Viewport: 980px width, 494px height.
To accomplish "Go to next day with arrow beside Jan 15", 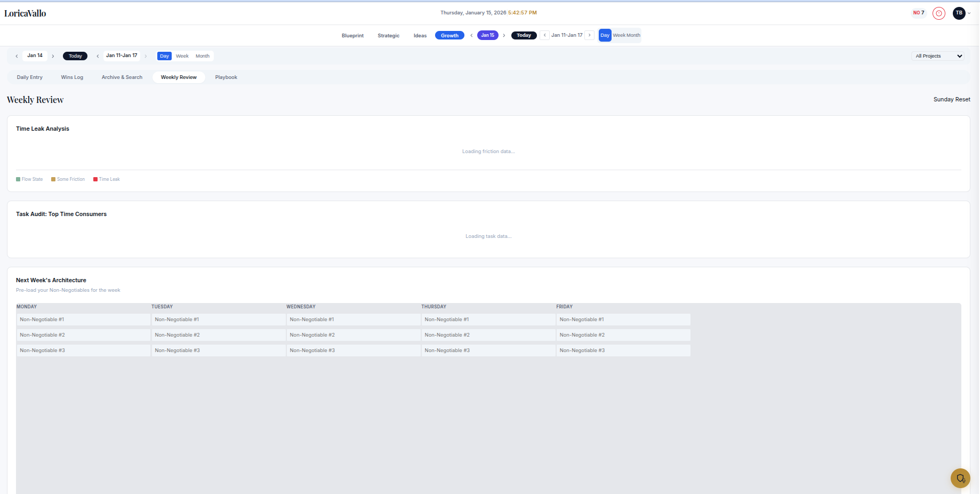I will coord(504,35).
